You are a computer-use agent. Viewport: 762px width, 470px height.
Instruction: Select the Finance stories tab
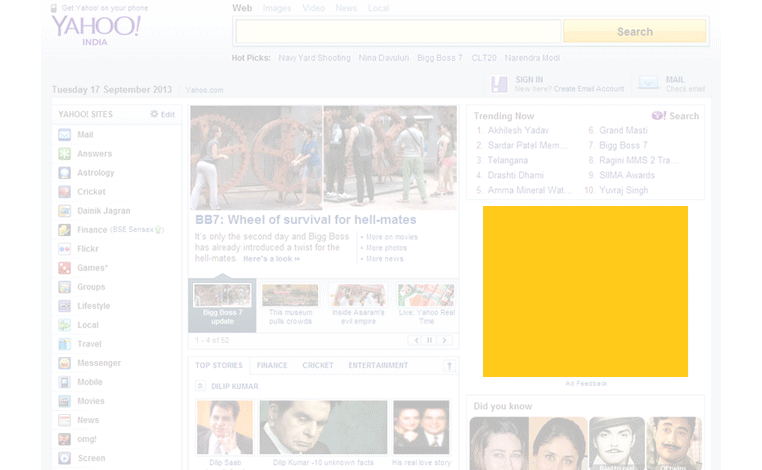[x=272, y=366]
